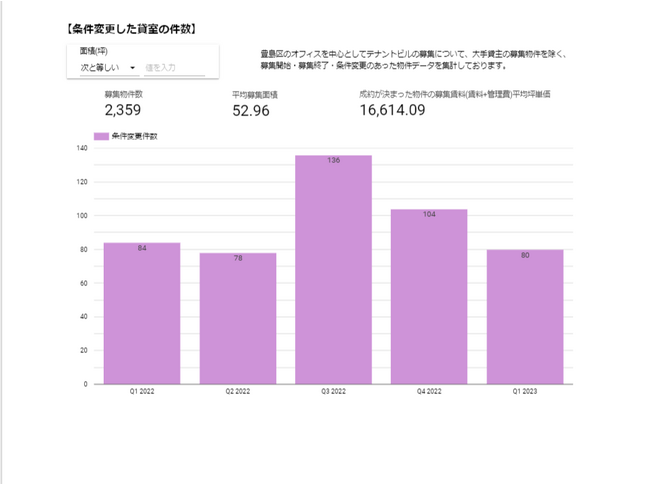Viewport: 650px width, 484px height.
Task: Click the Q3 2022 axis label
Action: (x=333, y=392)
